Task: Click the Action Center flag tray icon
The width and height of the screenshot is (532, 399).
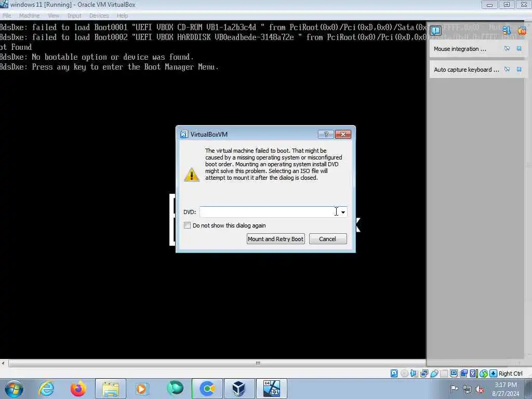Action: pyautogui.click(x=454, y=389)
